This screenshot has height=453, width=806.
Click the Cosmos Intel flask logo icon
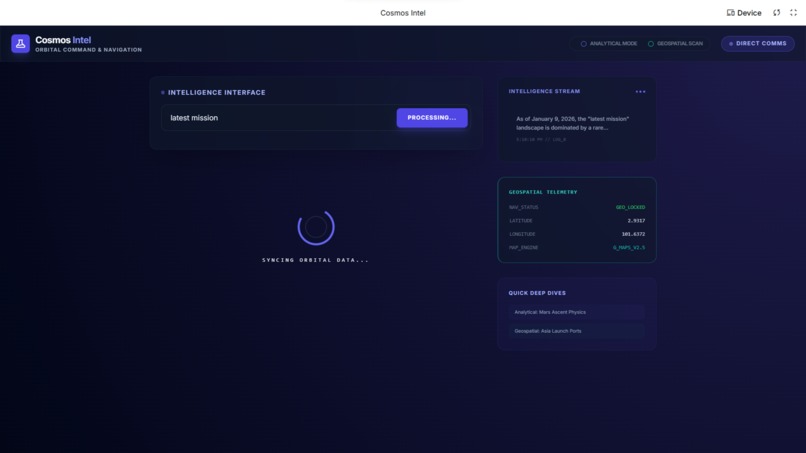(21, 44)
